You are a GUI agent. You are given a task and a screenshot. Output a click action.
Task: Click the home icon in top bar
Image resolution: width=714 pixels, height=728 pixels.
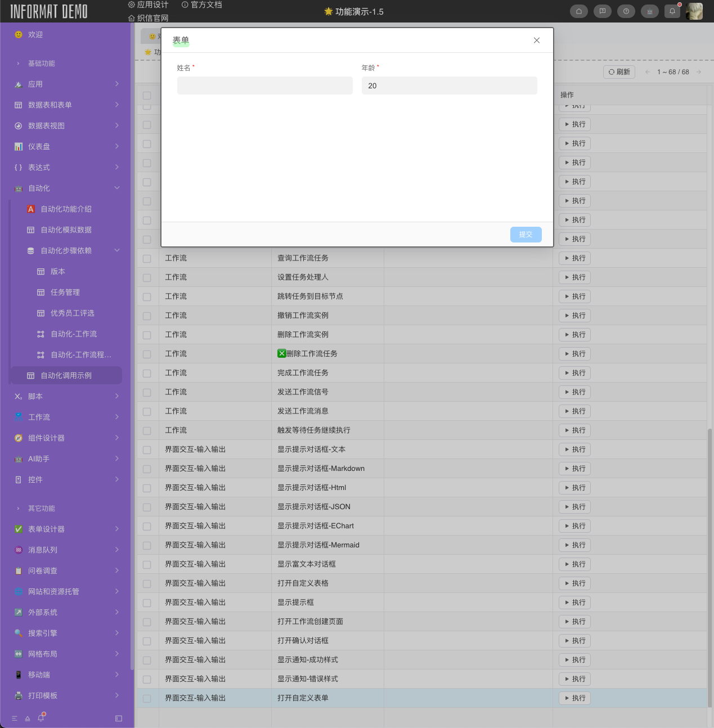[578, 11]
